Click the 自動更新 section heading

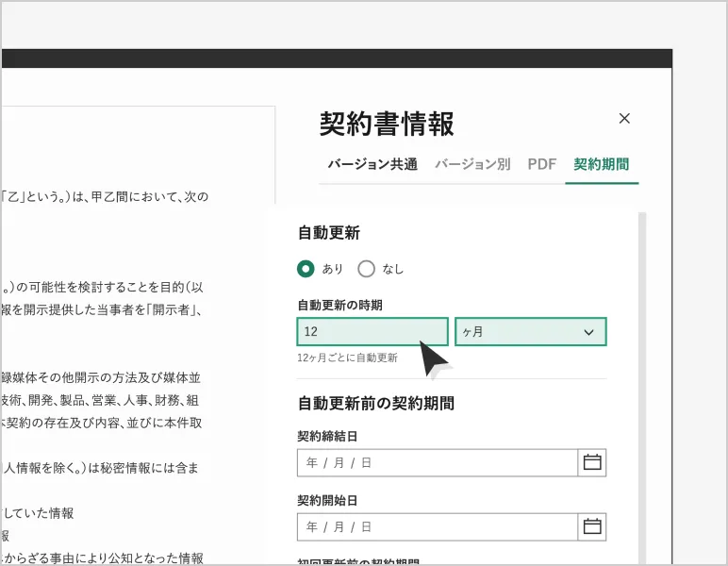click(x=329, y=233)
